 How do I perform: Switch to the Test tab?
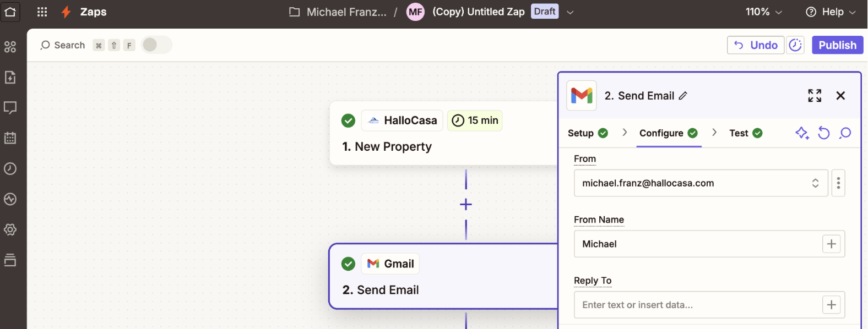pyautogui.click(x=746, y=133)
